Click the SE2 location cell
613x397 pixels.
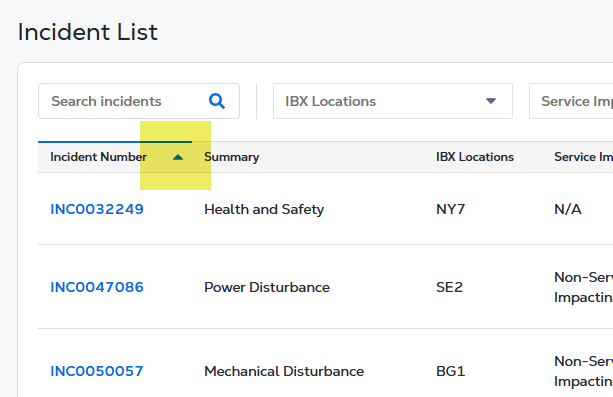[x=449, y=287]
